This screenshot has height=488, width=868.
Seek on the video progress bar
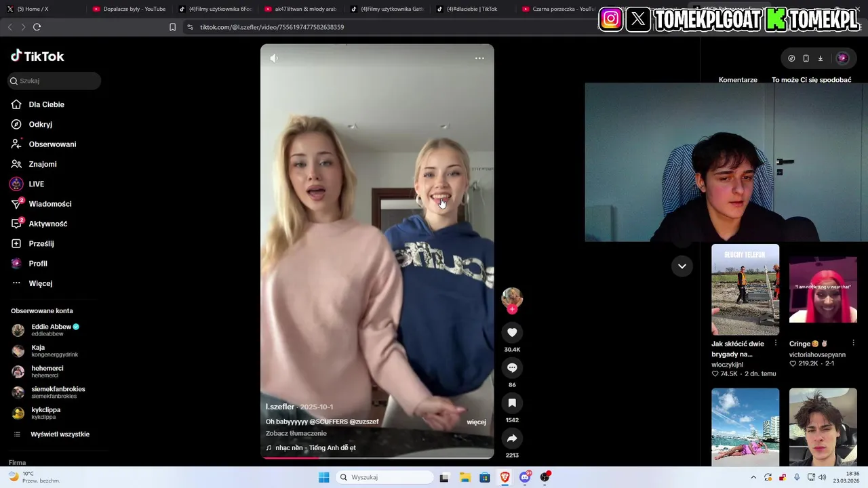[377, 457]
